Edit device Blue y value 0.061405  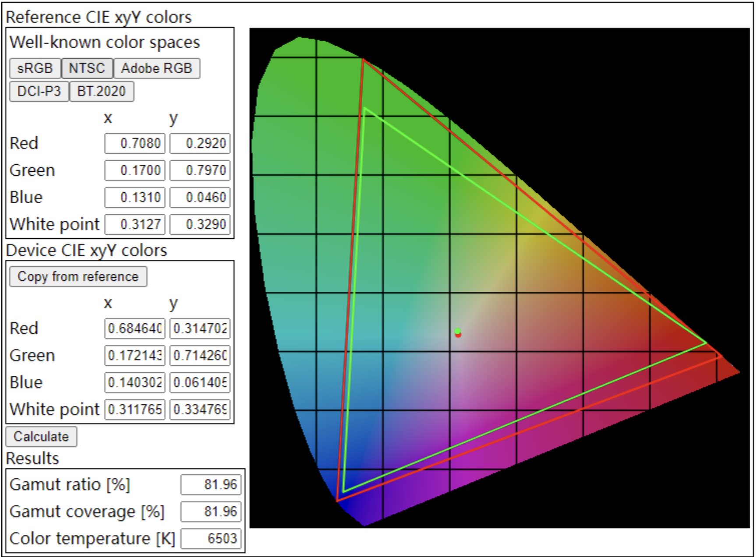pyautogui.click(x=200, y=382)
